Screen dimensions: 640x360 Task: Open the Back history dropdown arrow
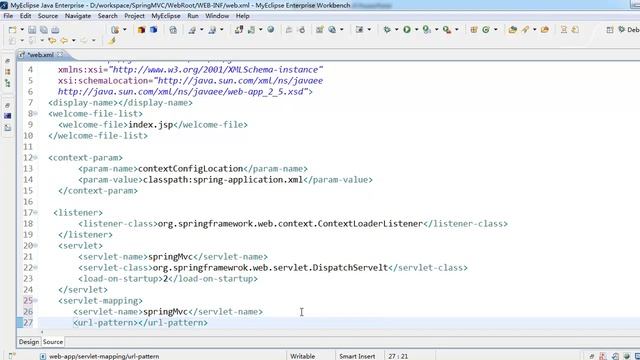73,40
